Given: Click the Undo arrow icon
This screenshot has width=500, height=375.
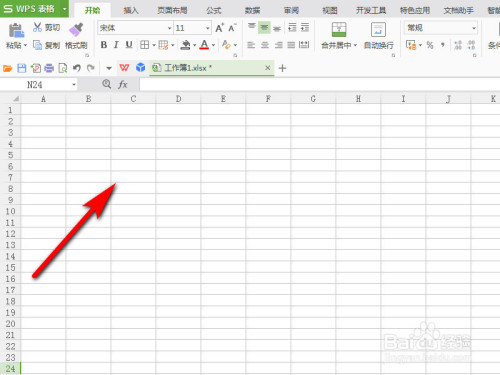Looking at the screenshot, I should 77,68.
